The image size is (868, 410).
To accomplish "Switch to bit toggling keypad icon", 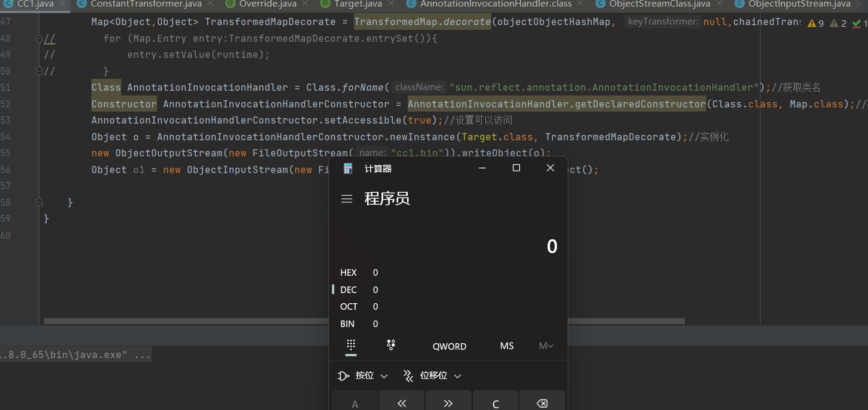I will pos(391,345).
